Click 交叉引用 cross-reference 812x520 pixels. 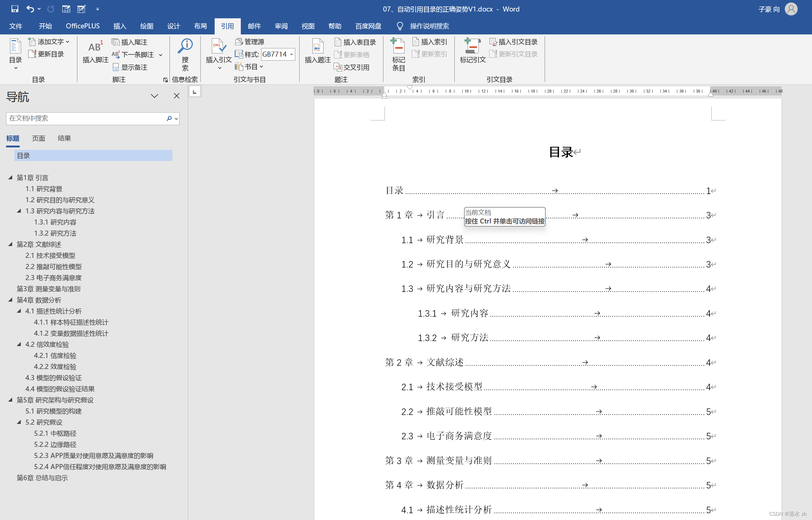coord(352,67)
